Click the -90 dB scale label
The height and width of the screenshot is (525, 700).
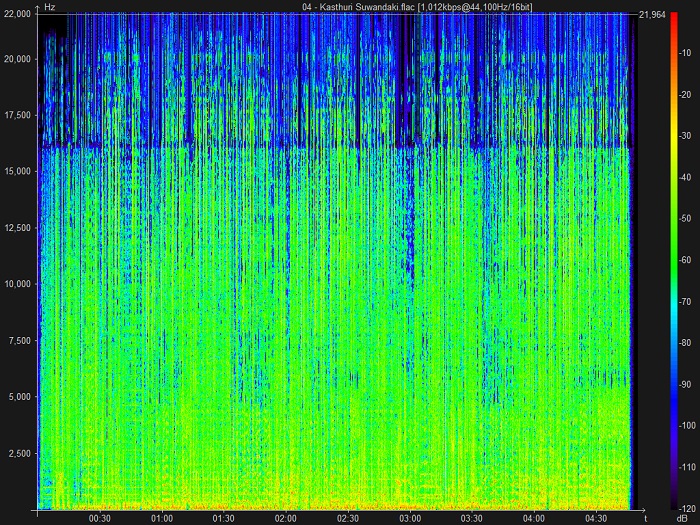[685, 384]
